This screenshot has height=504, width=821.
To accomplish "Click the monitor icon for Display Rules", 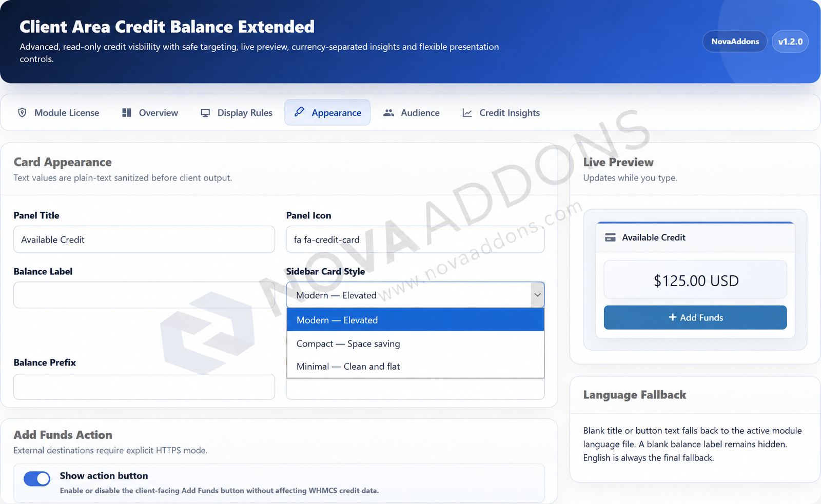I will coord(205,113).
